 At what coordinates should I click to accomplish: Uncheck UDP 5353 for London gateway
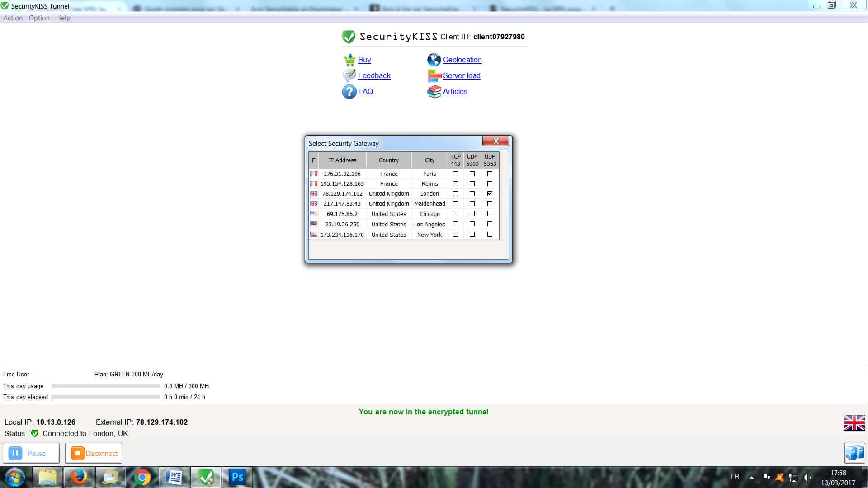tap(490, 194)
